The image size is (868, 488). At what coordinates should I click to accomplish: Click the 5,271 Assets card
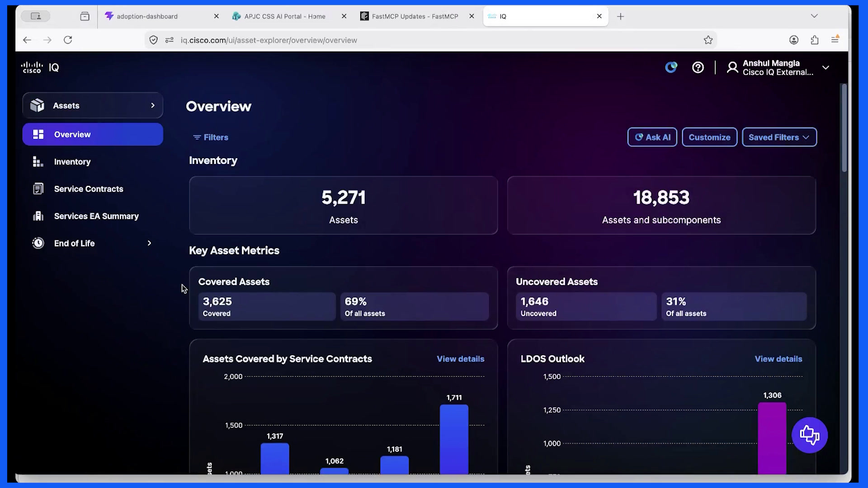[x=344, y=205]
